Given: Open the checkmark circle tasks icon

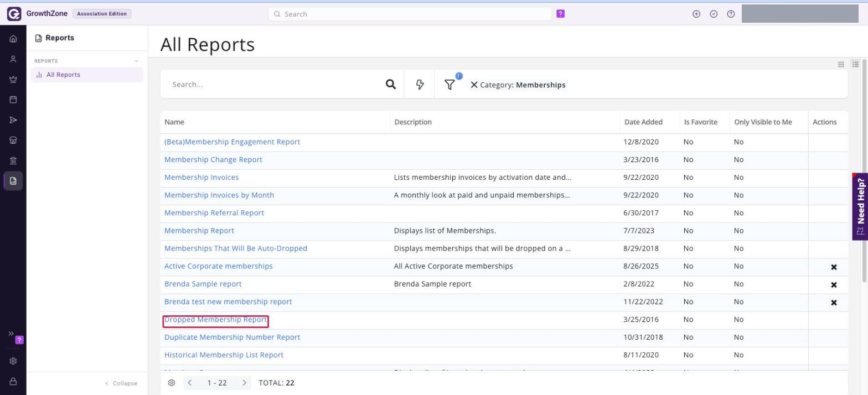Looking at the screenshot, I should coord(714,14).
